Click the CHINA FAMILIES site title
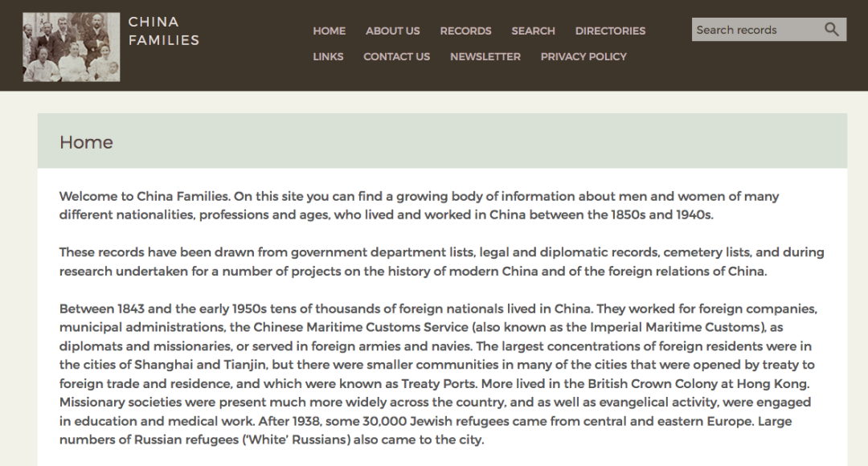The image size is (868, 466). 163,31
